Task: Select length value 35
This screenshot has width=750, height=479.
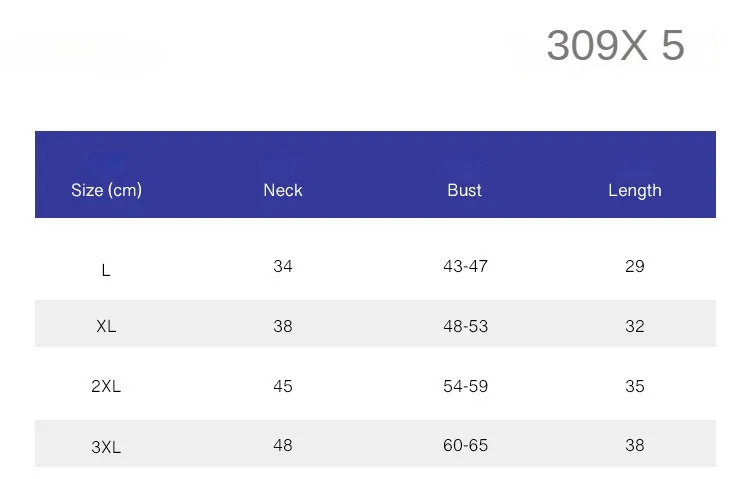Action: [635, 386]
